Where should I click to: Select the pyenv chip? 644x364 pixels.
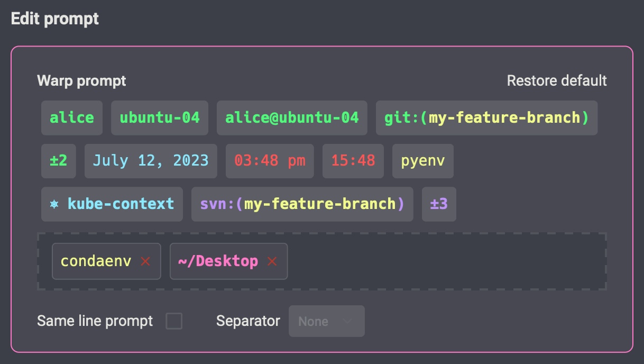[x=422, y=161]
